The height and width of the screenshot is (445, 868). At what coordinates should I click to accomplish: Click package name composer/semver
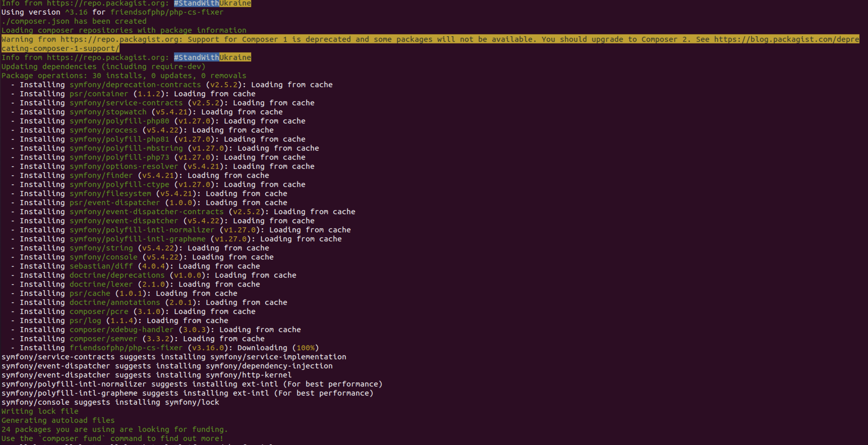click(x=103, y=339)
